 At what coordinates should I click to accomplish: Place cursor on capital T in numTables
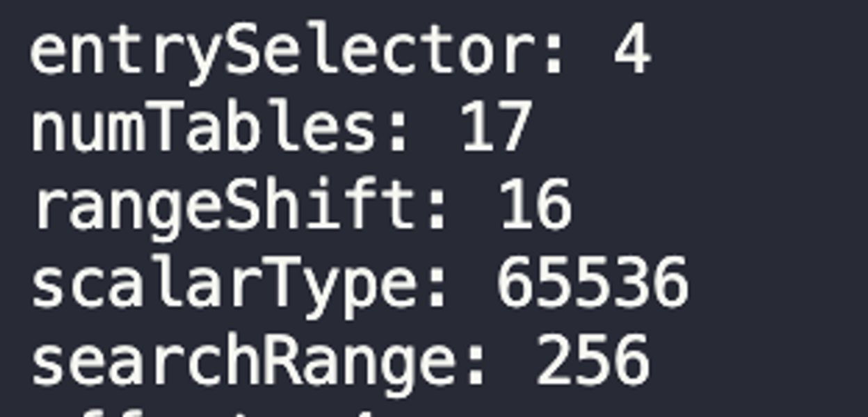point(166,129)
